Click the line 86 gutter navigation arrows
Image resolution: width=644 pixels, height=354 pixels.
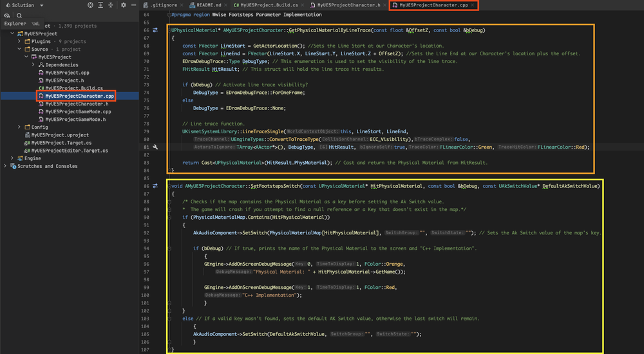155,186
